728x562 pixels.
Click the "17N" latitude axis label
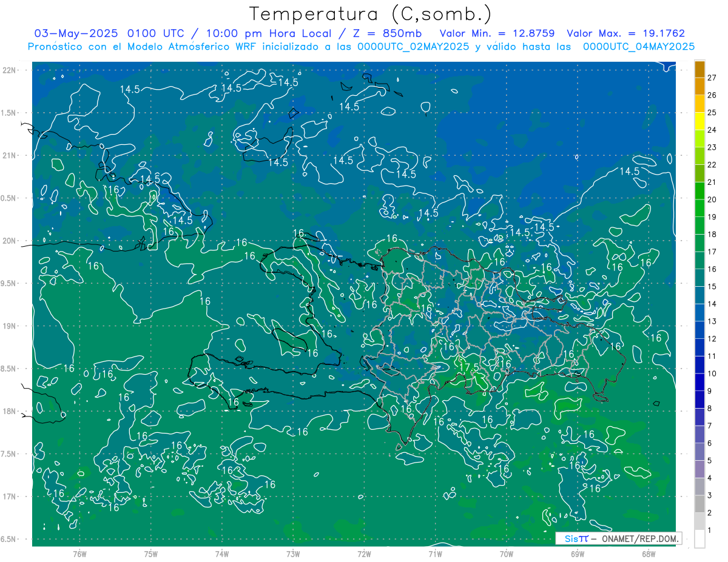10,497
